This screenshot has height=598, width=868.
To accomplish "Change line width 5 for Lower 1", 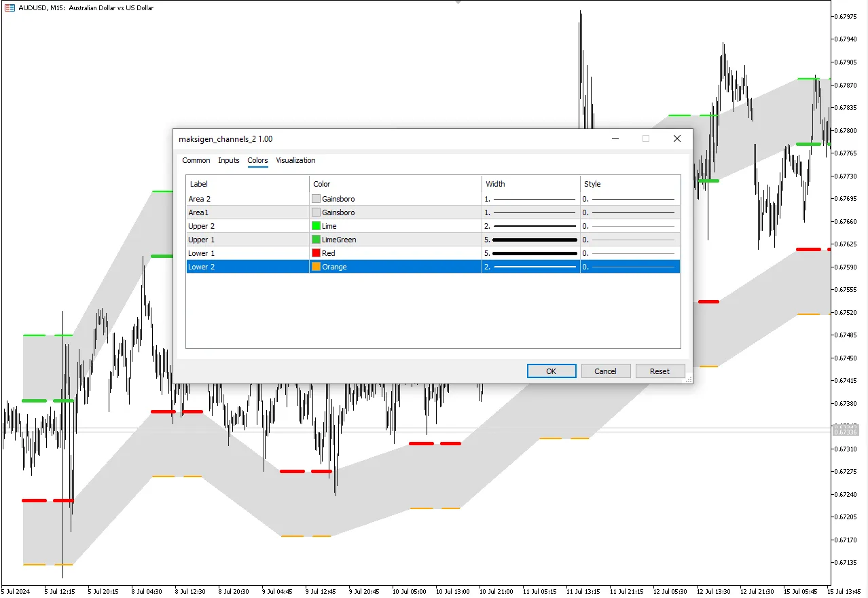I will 531,253.
